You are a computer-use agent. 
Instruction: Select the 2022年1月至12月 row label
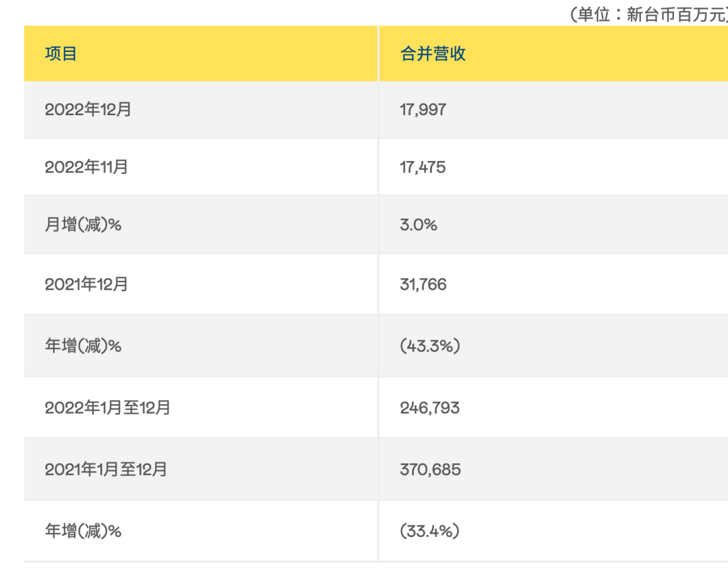[107, 408]
